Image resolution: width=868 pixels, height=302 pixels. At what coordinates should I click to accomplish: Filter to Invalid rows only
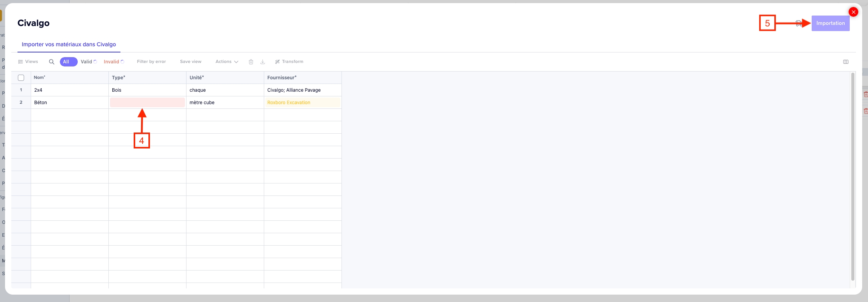point(112,62)
